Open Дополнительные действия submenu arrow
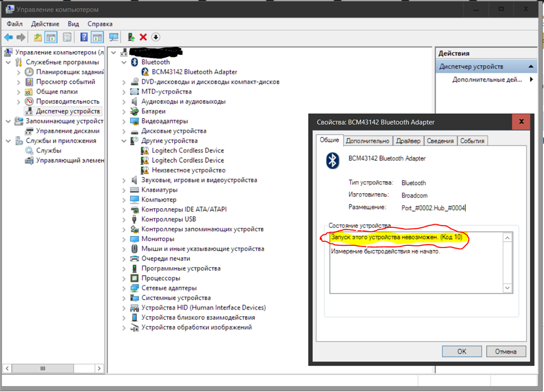Image resolution: width=544 pixels, height=392 pixels. click(531, 80)
